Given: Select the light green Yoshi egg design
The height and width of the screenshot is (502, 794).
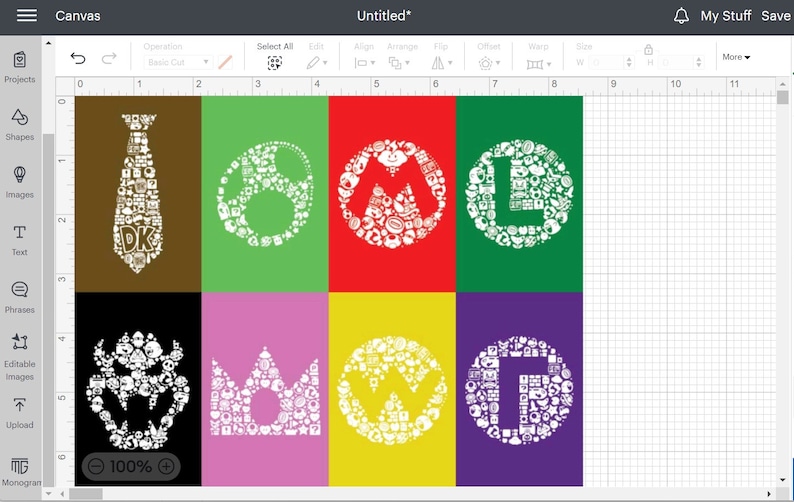Looking at the screenshot, I should 265,194.
